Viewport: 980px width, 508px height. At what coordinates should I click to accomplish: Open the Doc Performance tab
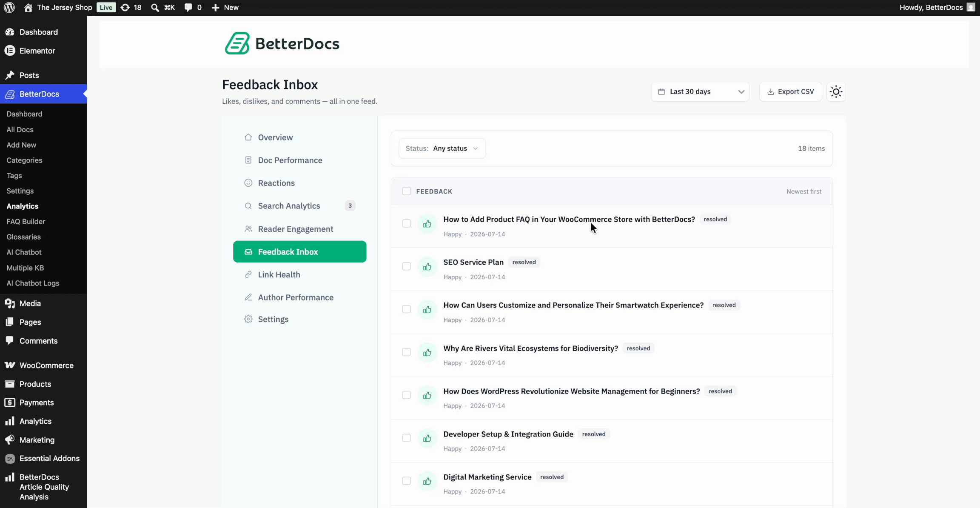click(299, 160)
